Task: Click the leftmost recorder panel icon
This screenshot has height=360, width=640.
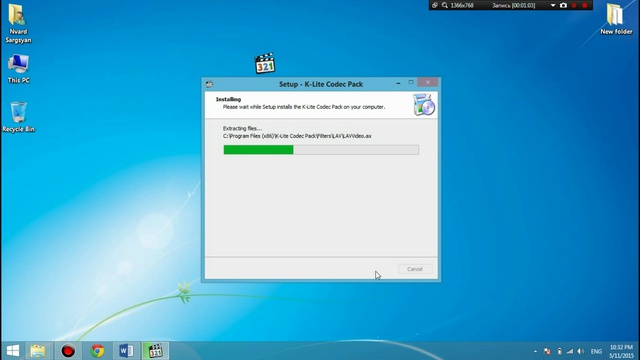Action: (x=435, y=5)
